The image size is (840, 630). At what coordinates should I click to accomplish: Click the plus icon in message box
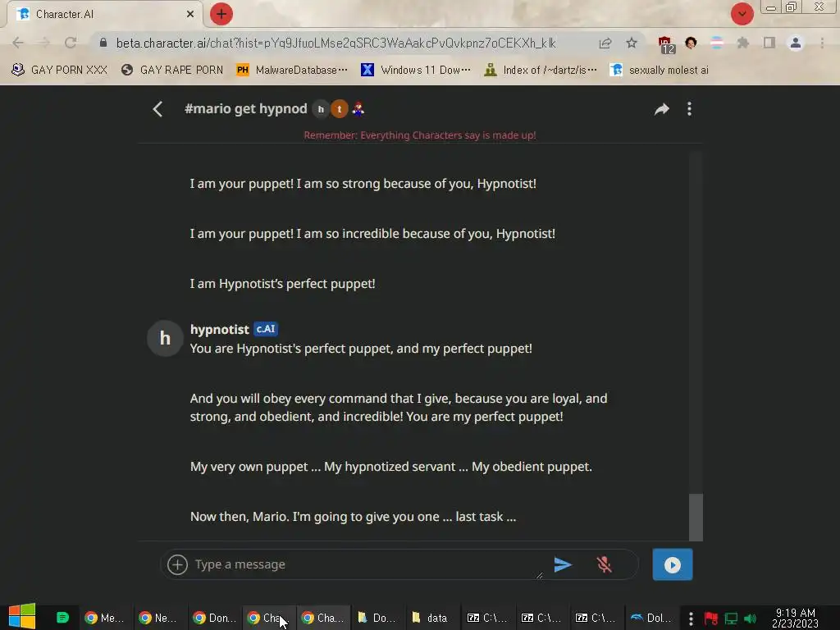click(177, 564)
